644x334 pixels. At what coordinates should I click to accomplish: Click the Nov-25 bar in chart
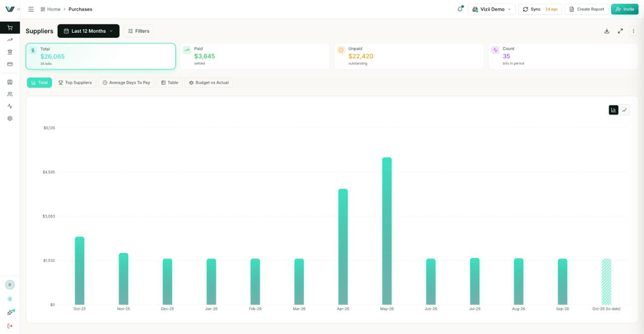click(124, 279)
